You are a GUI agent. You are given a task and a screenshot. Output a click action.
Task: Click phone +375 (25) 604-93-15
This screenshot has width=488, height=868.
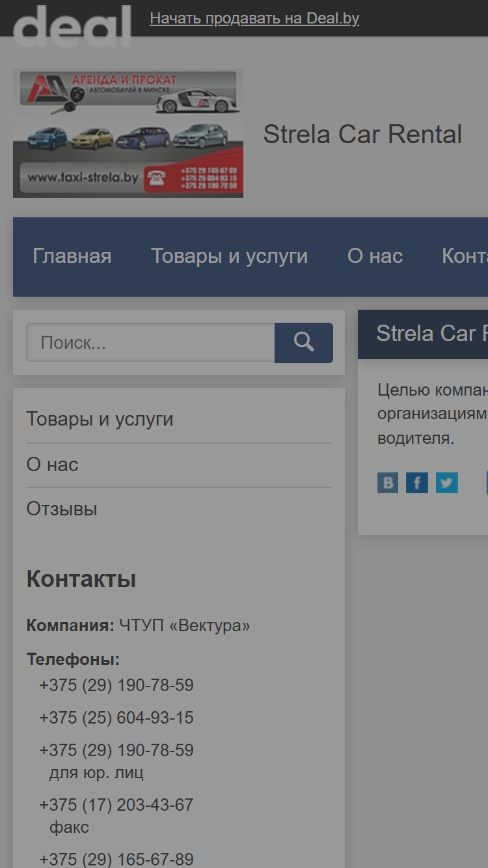coord(116,718)
